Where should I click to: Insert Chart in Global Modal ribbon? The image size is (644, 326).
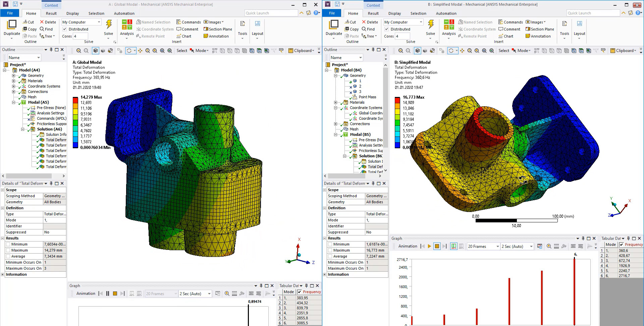click(x=184, y=36)
